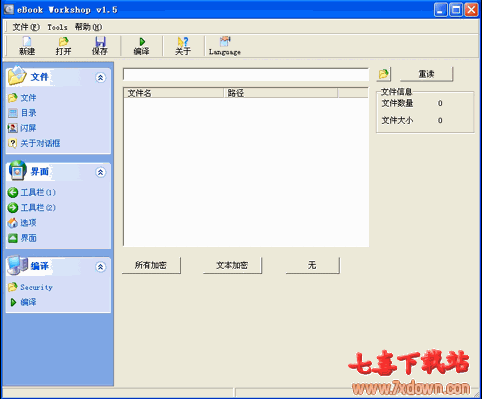The width and height of the screenshot is (482, 399).
Task: Collapse the 文件 sidebar panel chevron
Action: (100, 78)
